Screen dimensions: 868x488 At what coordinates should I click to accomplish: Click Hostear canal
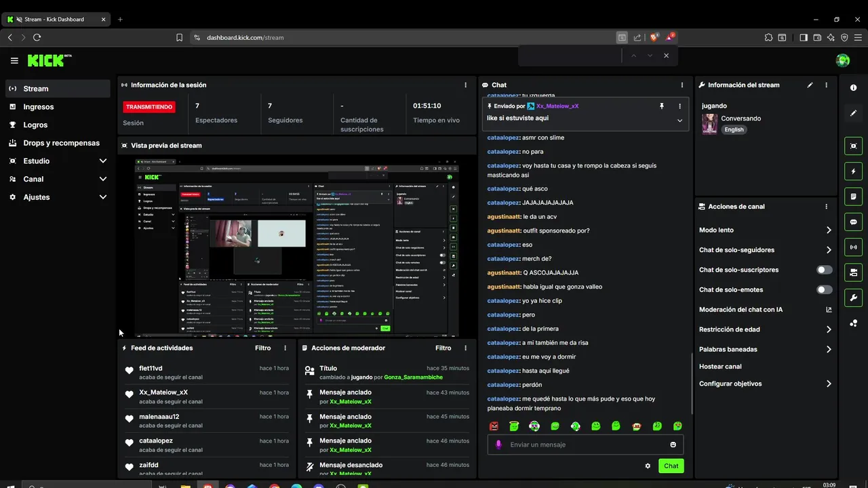(720, 367)
